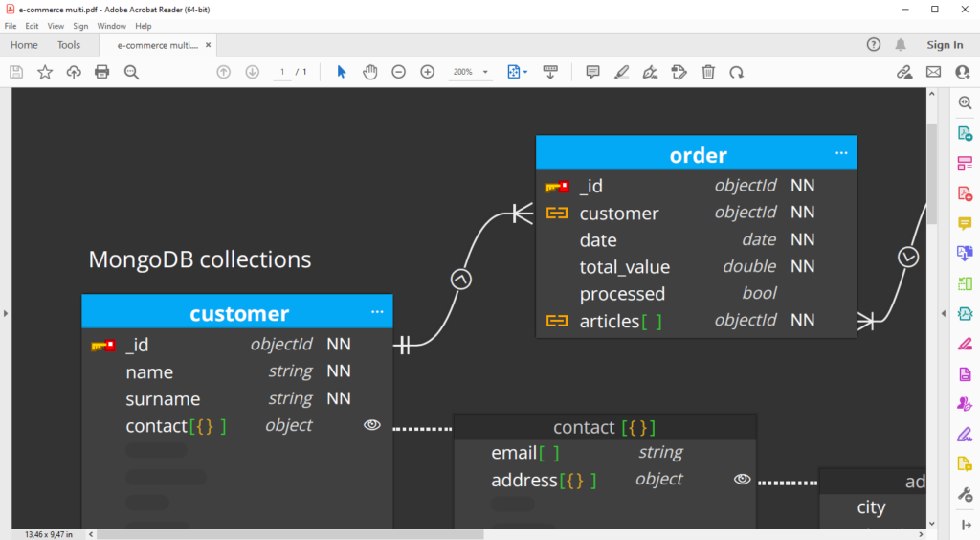Toggle the eye icon beside customer contact
980x540 pixels.
(372, 425)
